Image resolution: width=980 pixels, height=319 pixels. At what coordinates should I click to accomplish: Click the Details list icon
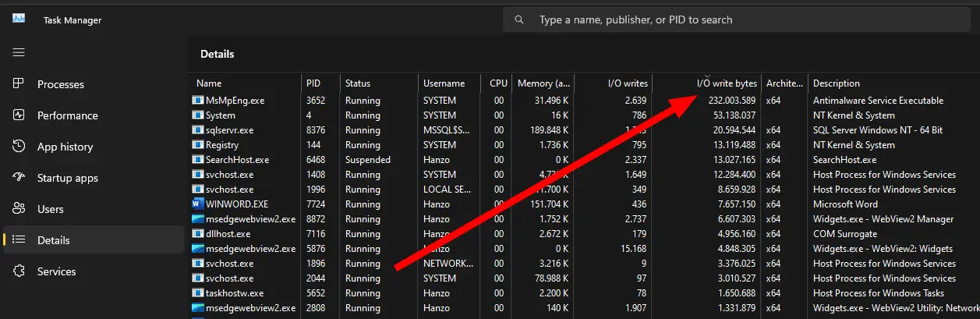coord(19,240)
